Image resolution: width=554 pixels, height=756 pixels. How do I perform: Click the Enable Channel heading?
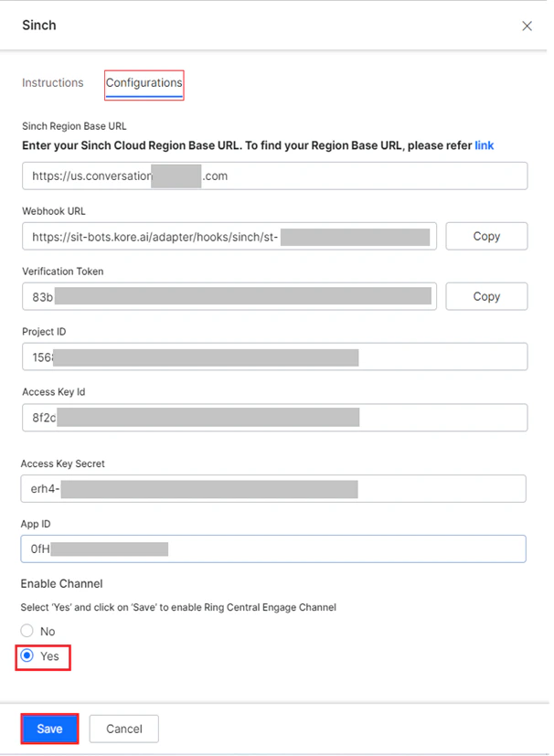tap(62, 584)
